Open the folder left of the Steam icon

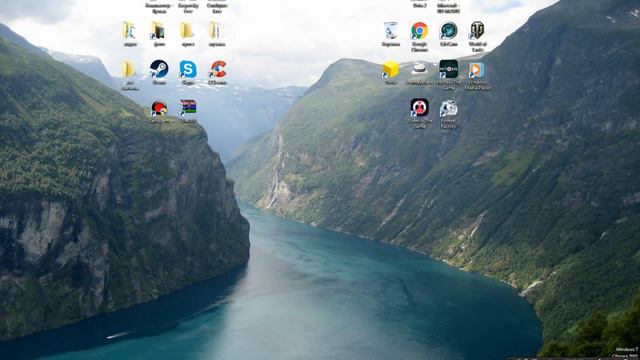pos(129,69)
